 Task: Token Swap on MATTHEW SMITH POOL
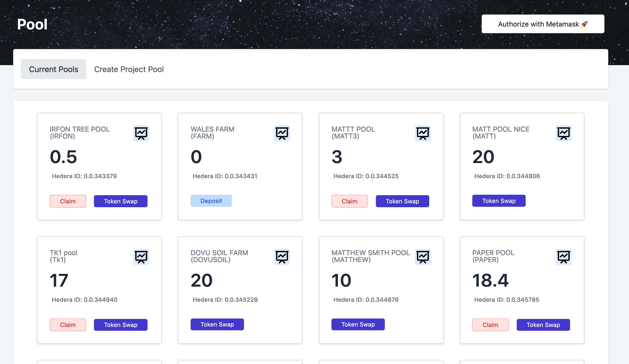click(x=358, y=324)
